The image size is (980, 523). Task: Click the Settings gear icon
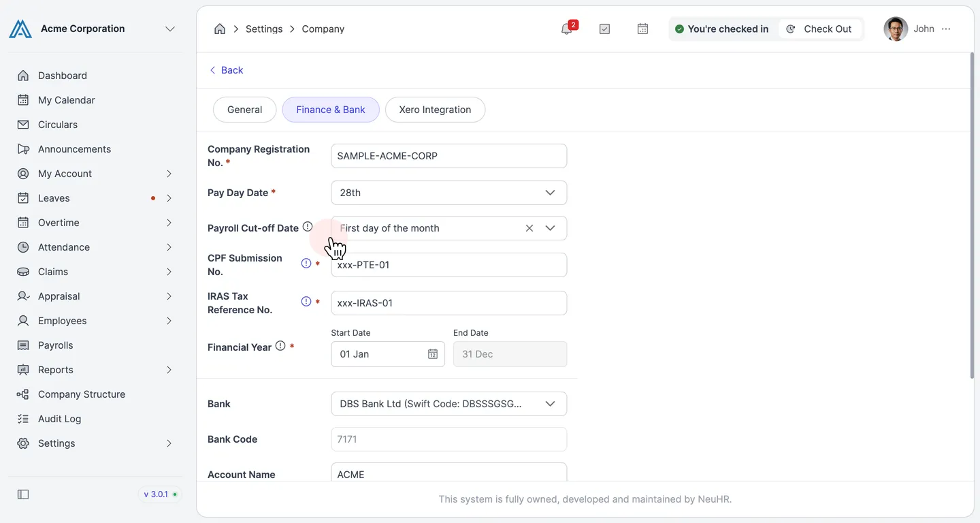coord(23,443)
